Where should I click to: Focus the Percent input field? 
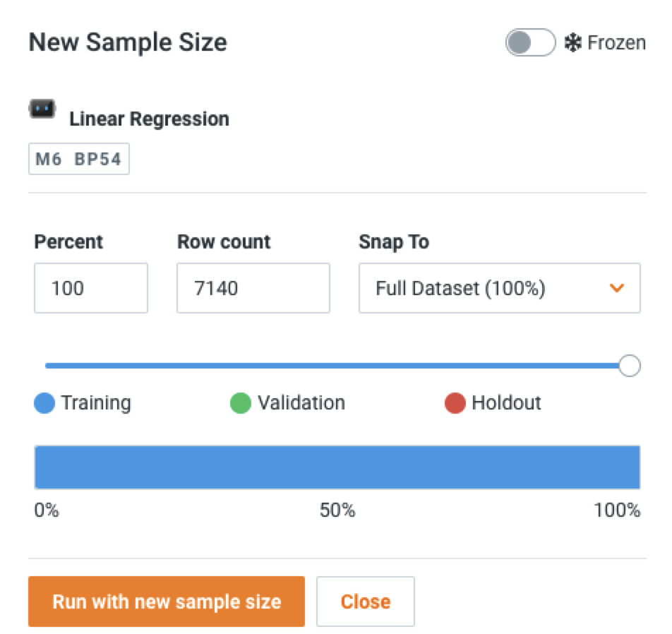(x=90, y=288)
